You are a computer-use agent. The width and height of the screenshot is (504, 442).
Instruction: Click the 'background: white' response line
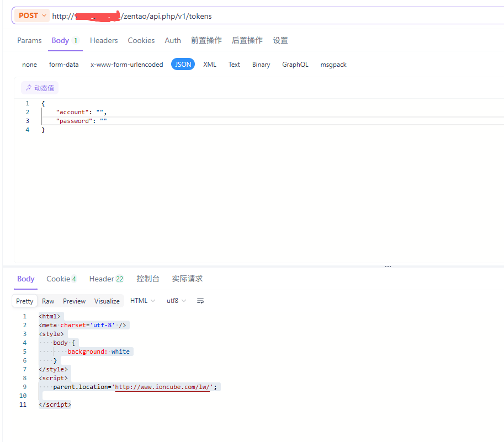[98, 352]
